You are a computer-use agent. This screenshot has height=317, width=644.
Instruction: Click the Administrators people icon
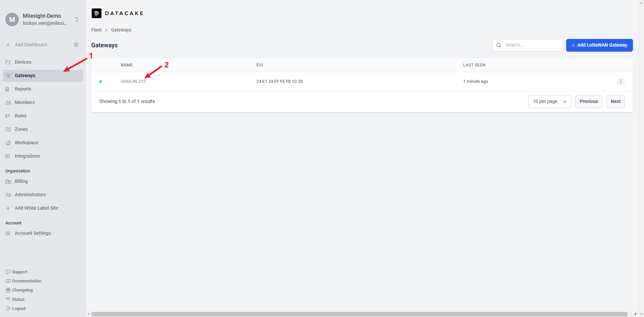[x=8, y=195]
